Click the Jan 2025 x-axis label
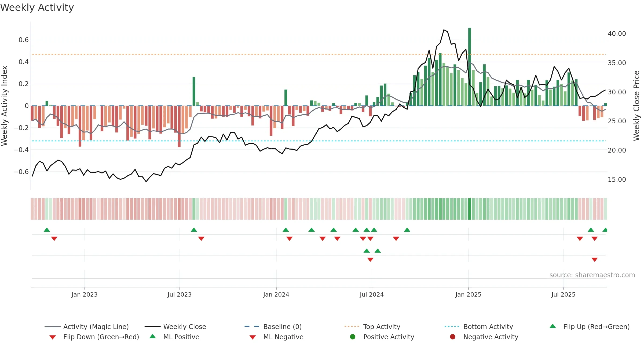This screenshot has height=362, width=644. pos(468,294)
